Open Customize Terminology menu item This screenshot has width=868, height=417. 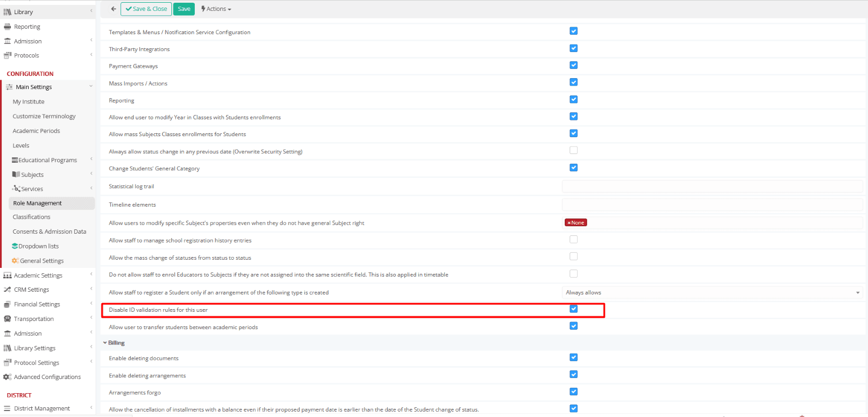click(x=44, y=116)
